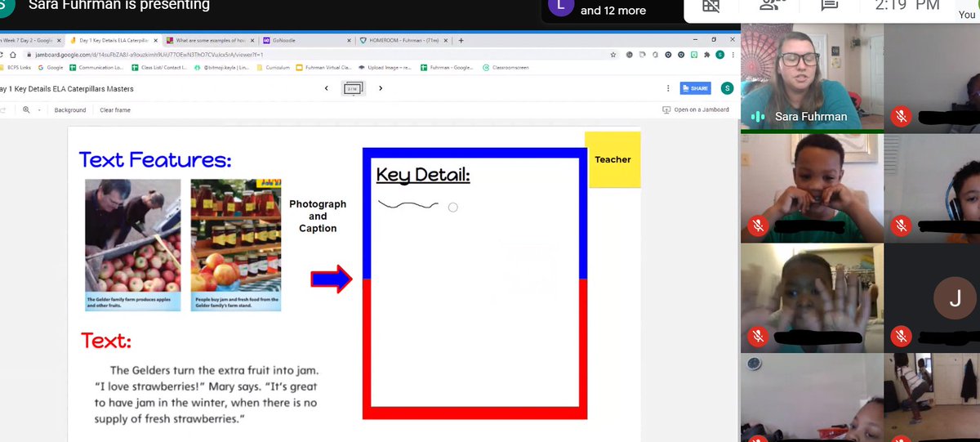
Task: Select the 'Key Detail:' heading on canvas
Action: pyautogui.click(x=423, y=175)
